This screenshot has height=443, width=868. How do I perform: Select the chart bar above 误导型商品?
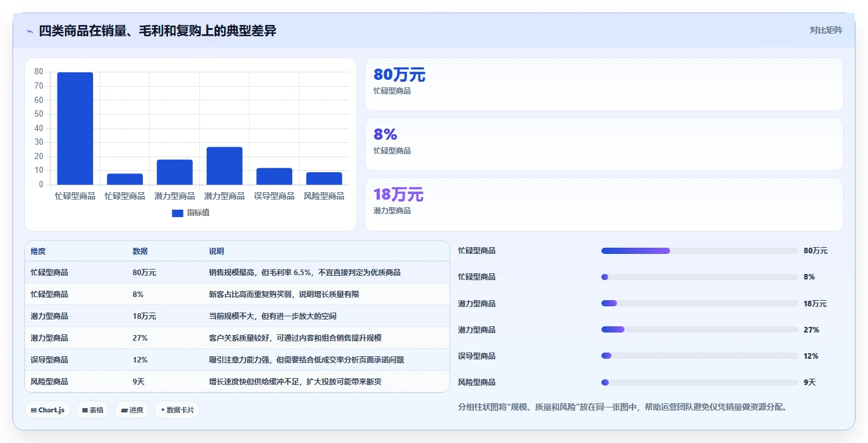click(x=274, y=177)
